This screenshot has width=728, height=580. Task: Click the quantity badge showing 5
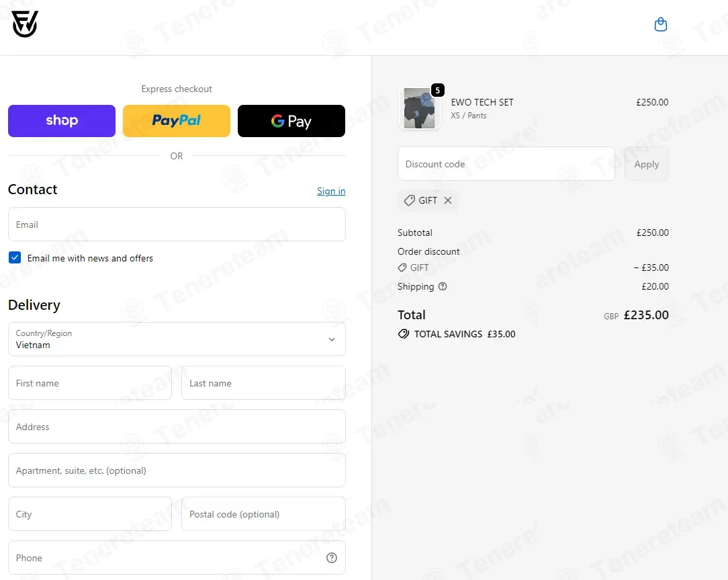tap(437, 90)
